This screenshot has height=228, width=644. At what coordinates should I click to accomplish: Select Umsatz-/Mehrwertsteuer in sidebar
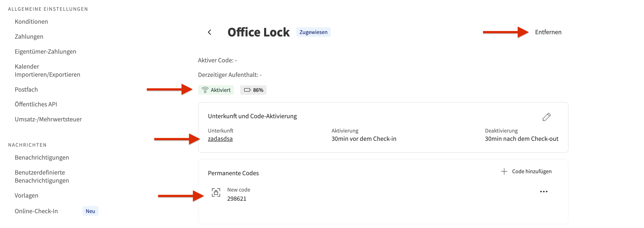click(48, 119)
